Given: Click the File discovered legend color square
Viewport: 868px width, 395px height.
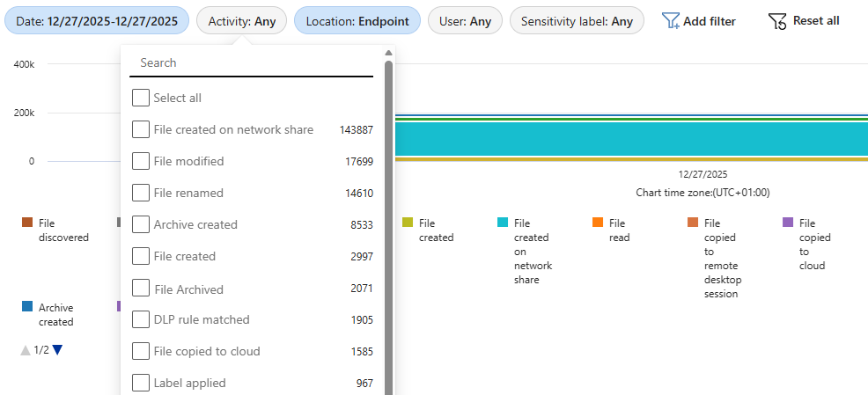Looking at the screenshot, I should click(x=27, y=223).
